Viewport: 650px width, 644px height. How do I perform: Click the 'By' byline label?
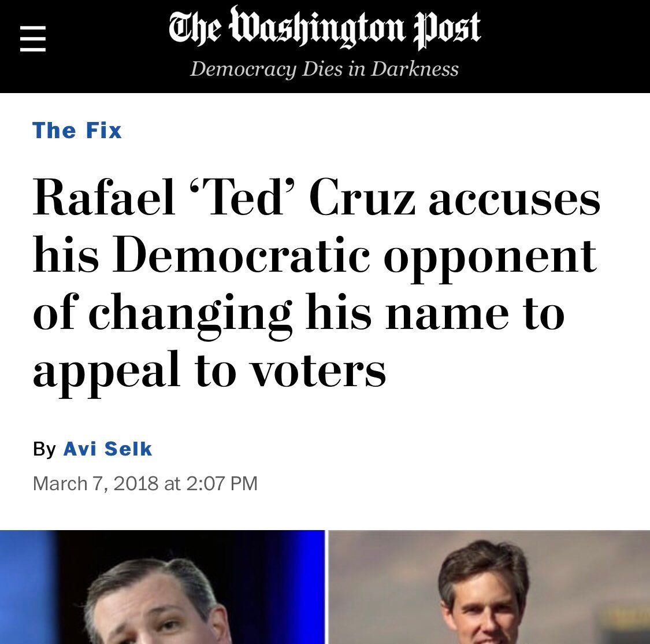click(44, 449)
